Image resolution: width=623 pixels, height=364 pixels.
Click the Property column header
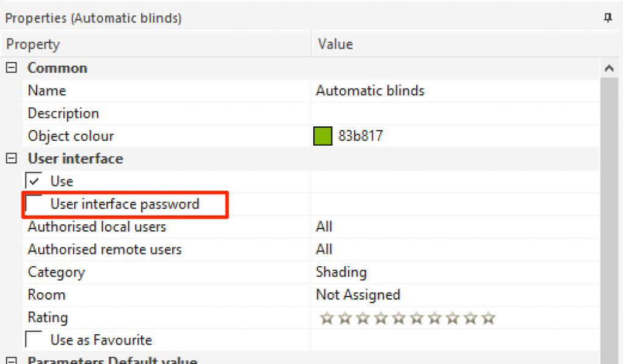coord(158,44)
